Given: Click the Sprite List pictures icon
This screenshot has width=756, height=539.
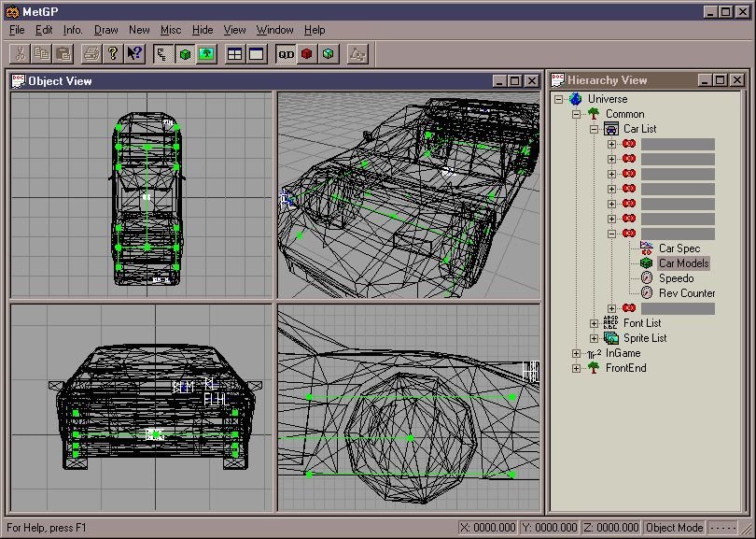Looking at the screenshot, I should click(611, 338).
